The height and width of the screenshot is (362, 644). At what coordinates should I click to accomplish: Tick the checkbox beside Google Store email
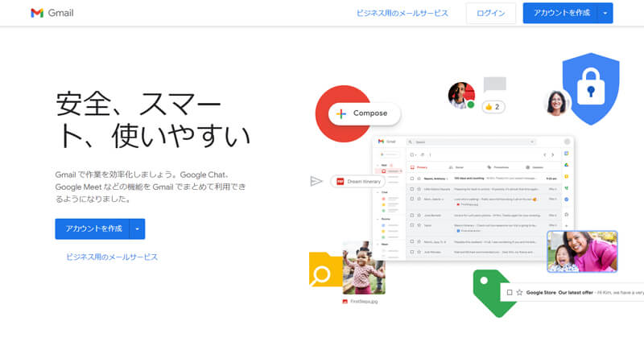coord(509,293)
